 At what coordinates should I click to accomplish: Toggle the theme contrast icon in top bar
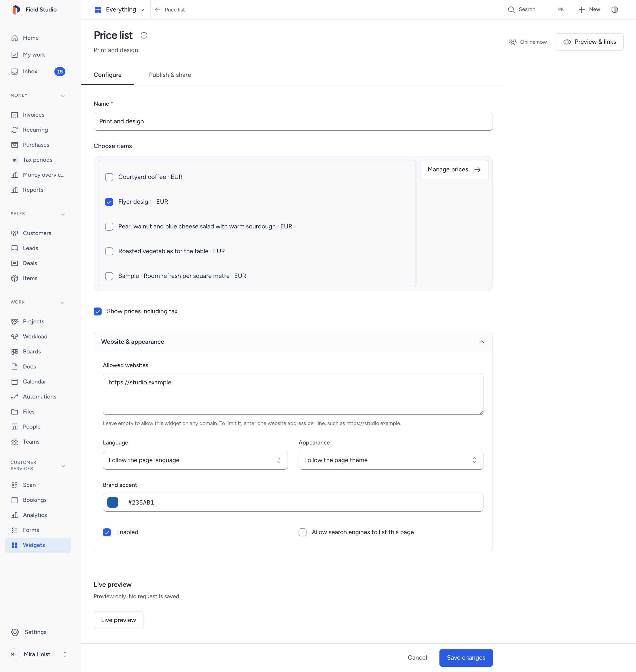pos(615,9)
